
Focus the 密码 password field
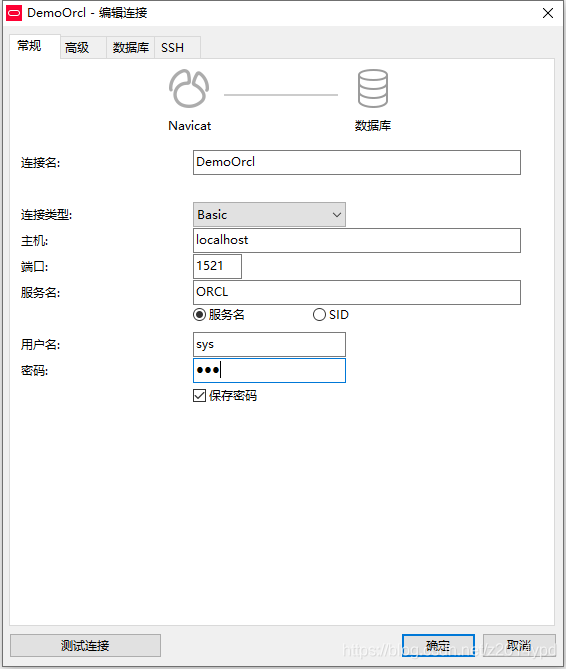269,370
